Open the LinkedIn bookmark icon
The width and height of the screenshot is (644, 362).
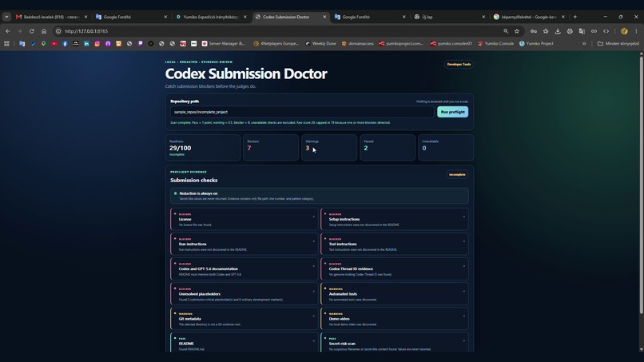coord(86,44)
